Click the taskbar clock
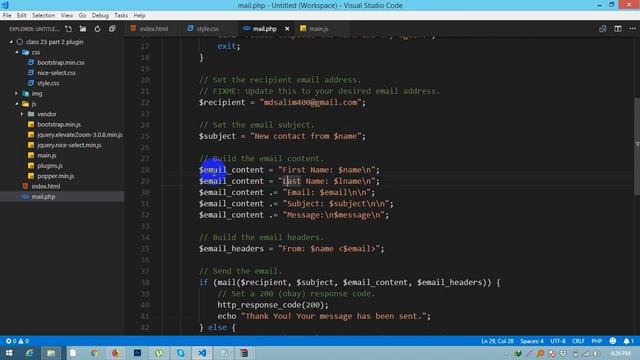 click(x=620, y=353)
